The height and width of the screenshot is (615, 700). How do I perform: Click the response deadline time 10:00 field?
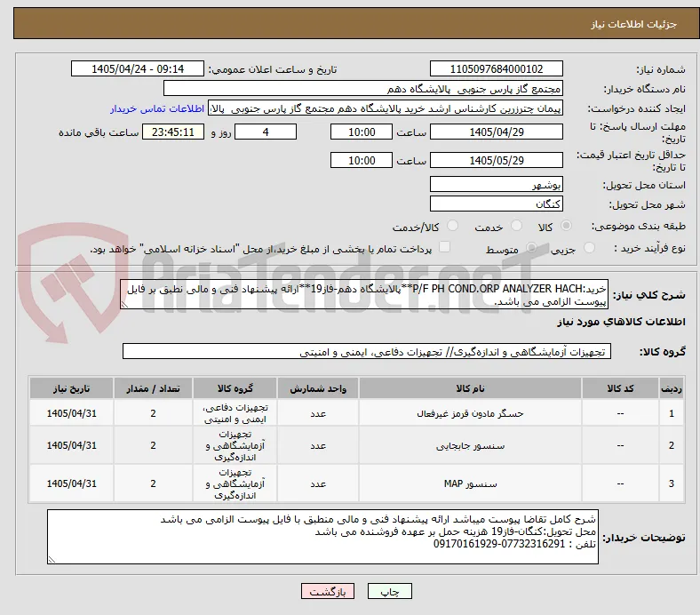pyautogui.click(x=362, y=132)
